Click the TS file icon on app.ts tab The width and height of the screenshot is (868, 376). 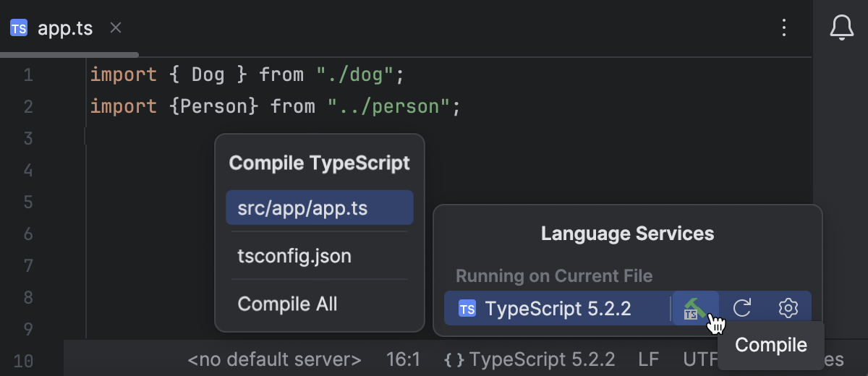click(19, 29)
